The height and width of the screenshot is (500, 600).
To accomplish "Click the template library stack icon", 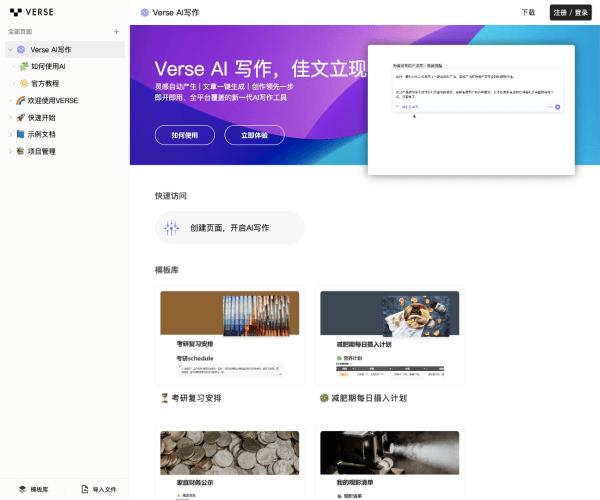I will click(19, 490).
